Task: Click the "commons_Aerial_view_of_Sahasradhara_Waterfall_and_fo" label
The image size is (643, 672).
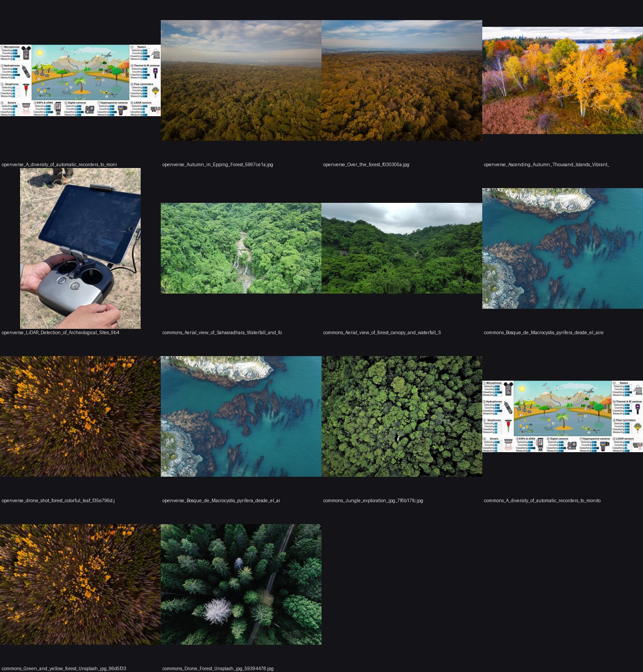Action: 222,332
